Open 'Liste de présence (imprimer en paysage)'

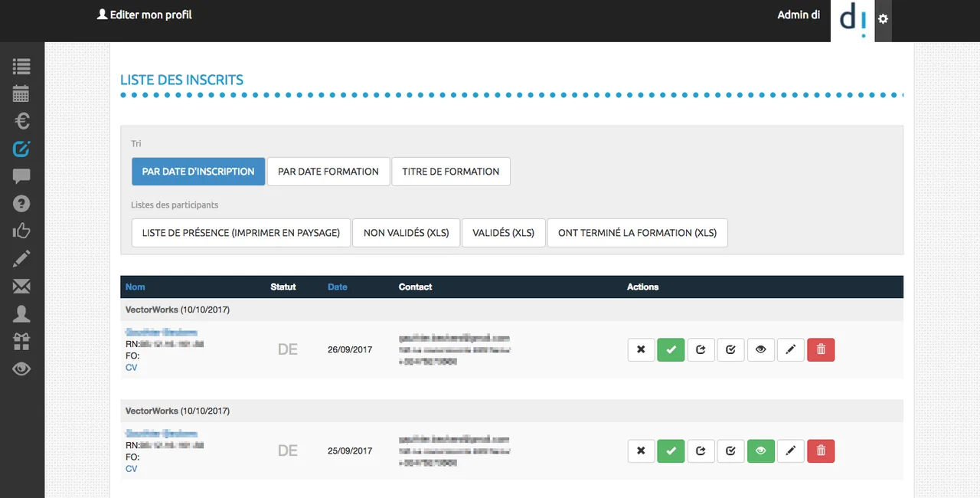(241, 233)
